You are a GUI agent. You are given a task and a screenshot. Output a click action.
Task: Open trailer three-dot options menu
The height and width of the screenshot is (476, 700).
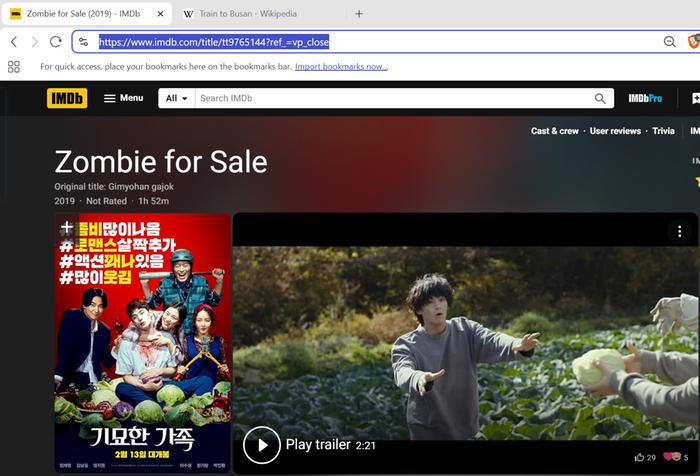[679, 231]
